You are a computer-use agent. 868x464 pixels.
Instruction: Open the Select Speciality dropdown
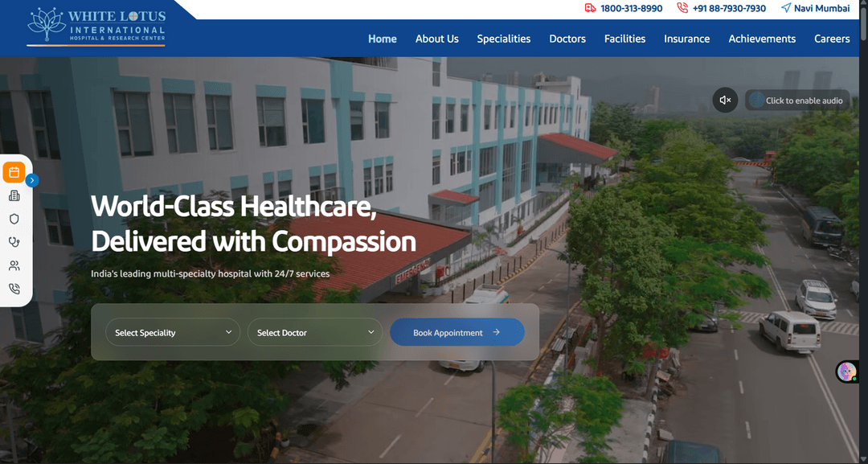(173, 332)
